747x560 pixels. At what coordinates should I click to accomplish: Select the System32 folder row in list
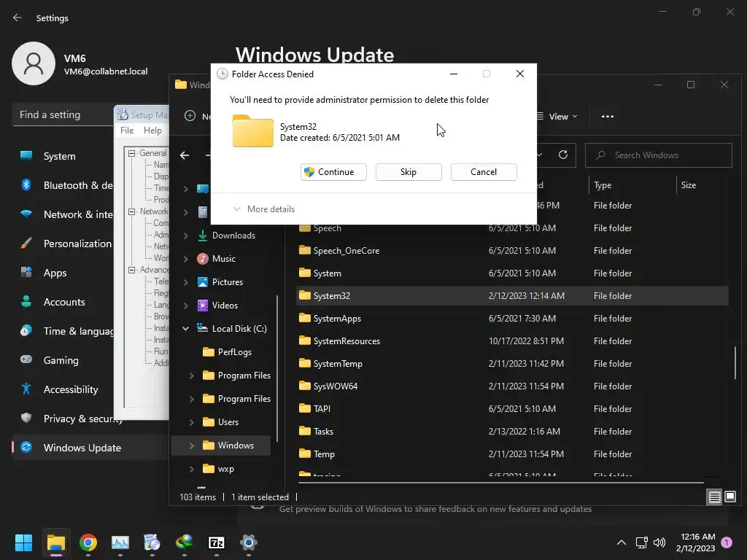[512, 296]
